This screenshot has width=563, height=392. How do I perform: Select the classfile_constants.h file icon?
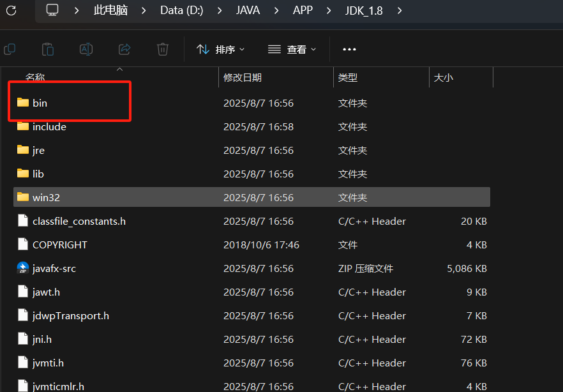23,221
